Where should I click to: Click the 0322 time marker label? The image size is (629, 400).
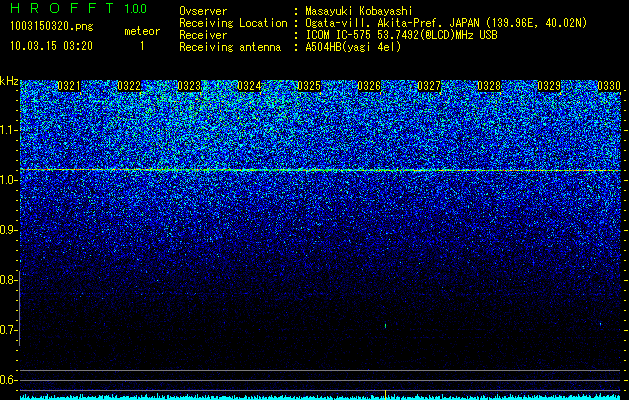tap(129, 86)
